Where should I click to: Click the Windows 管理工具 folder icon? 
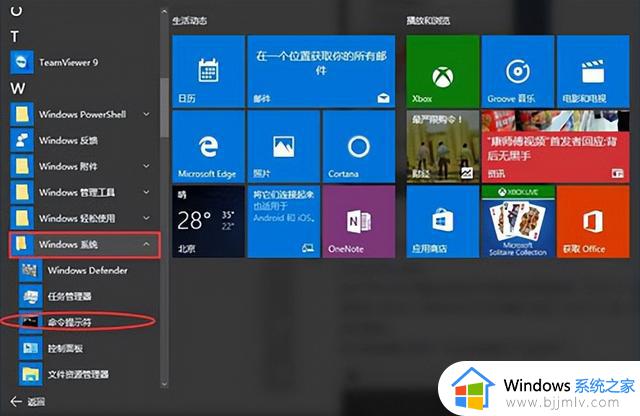[22, 192]
